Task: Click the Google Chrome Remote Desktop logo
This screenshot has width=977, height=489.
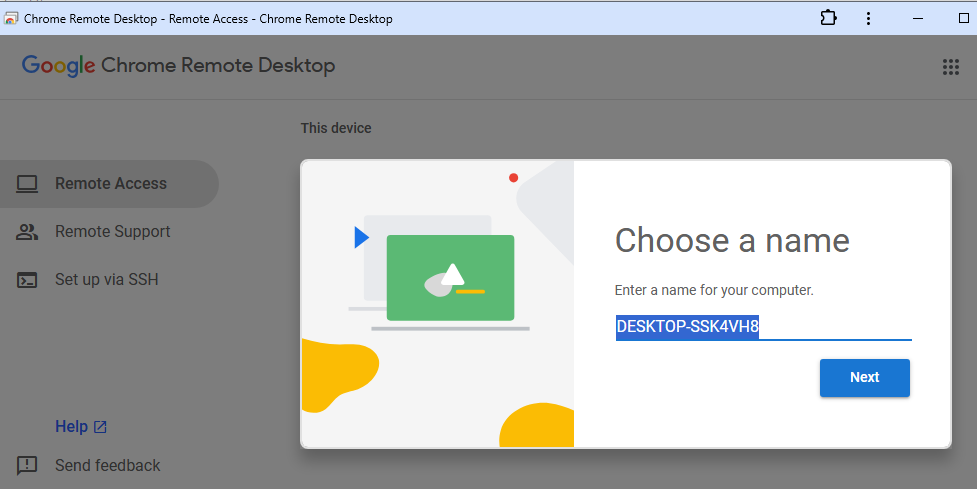Action: (x=178, y=65)
